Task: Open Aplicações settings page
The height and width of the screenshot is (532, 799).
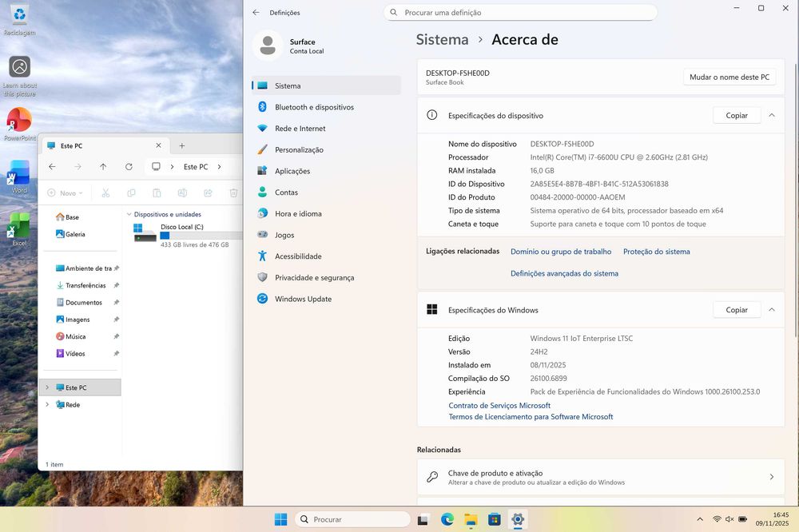Action: point(326,171)
